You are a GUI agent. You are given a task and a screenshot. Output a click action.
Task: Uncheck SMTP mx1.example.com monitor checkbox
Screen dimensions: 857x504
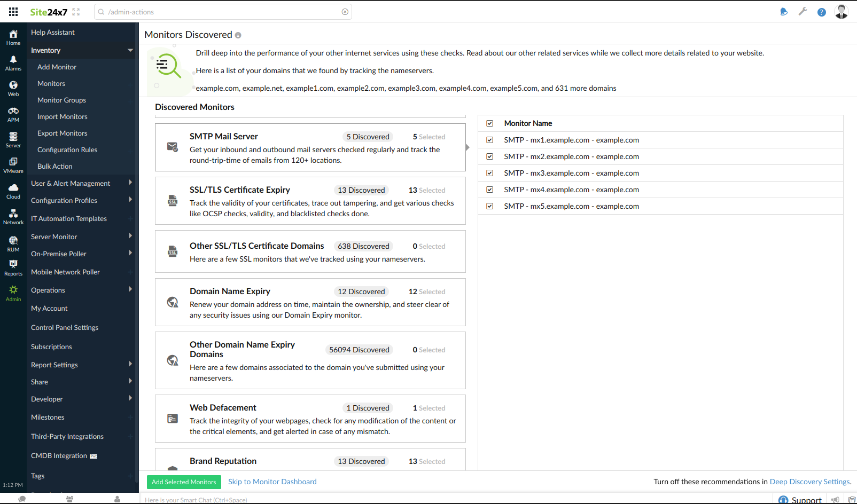[489, 140]
